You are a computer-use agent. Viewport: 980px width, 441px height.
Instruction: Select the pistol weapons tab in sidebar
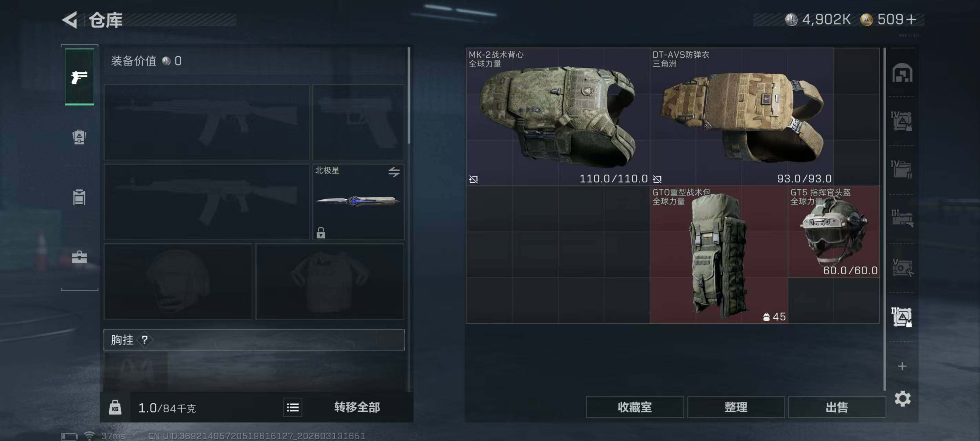tap(79, 77)
